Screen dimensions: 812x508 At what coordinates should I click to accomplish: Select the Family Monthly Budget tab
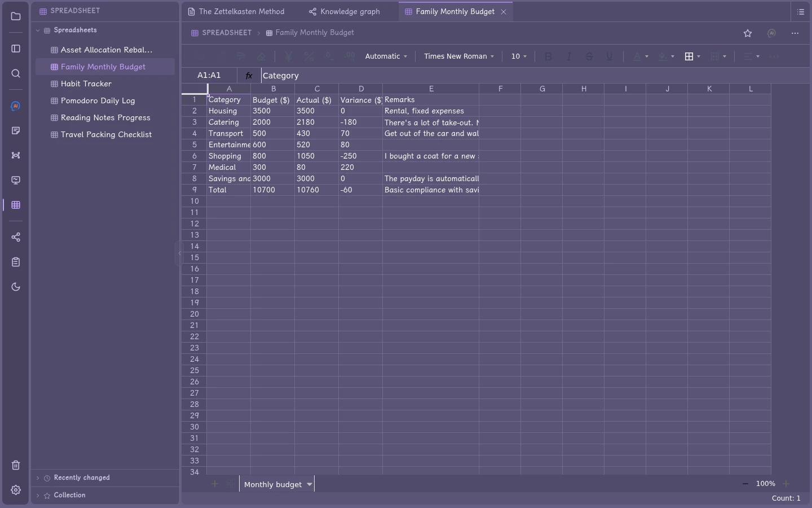click(455, 11)
